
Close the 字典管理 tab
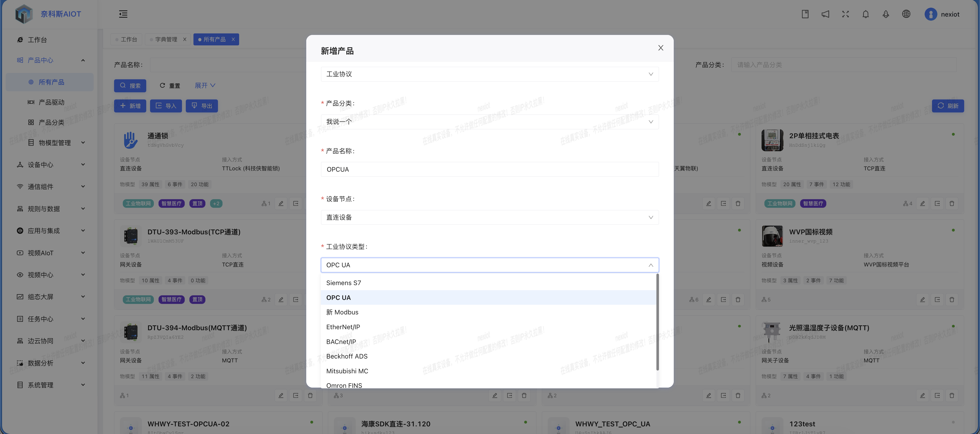pyautogui.click(x=185, y=40)
